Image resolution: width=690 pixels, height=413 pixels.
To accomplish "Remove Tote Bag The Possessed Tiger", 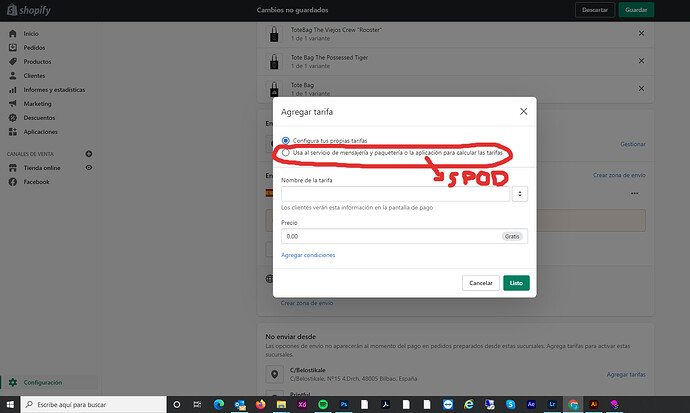I will pyautogui.click(x=641, y=61).
